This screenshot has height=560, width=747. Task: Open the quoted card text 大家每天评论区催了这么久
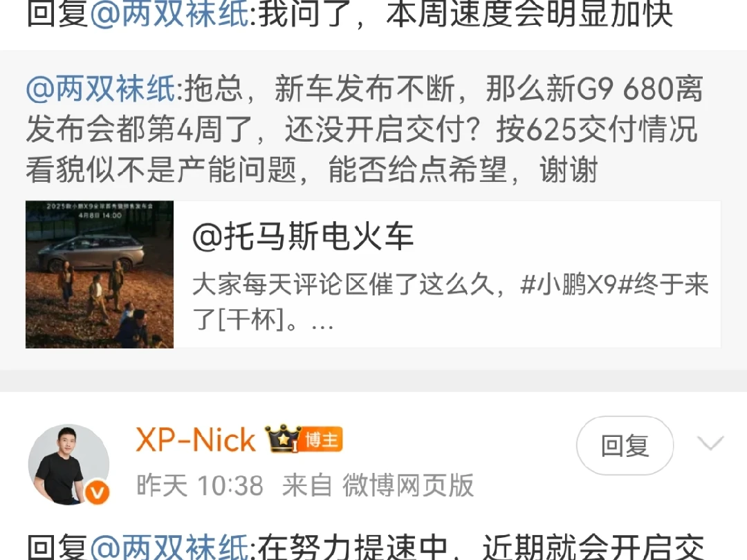[x=343, y=286]
